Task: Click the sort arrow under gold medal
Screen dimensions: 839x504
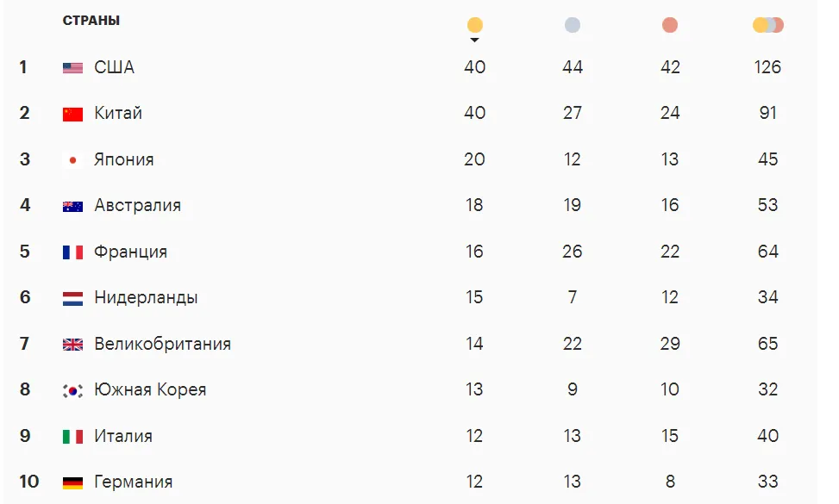Action: pyautogui.click(x=474, y=40)
